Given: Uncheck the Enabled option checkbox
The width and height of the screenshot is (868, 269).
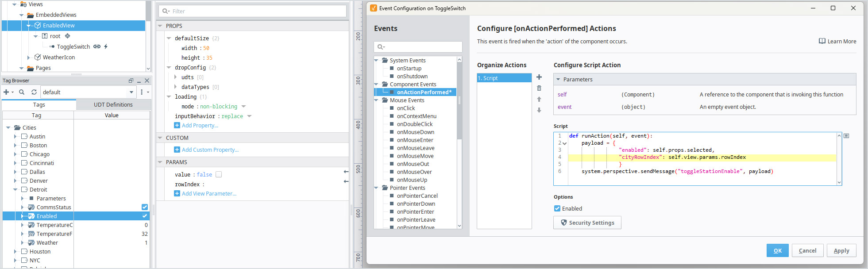Looking at the screenshot, I should coord(557,208).
